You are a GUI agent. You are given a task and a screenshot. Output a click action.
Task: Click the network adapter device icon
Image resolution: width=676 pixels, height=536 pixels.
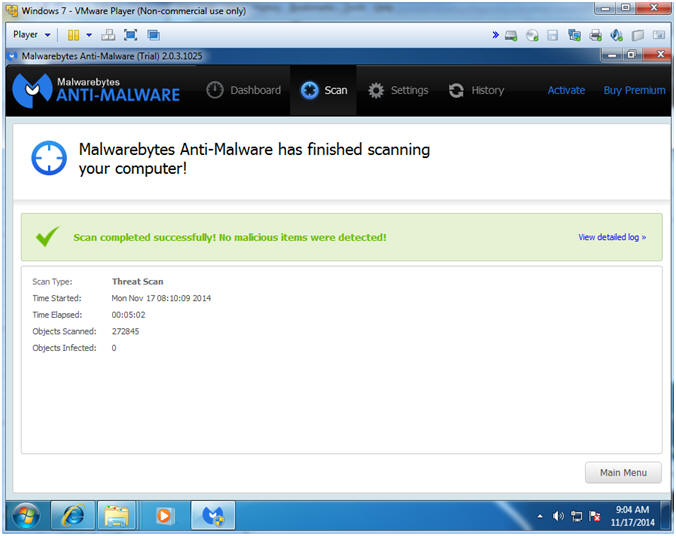point(574,35)
